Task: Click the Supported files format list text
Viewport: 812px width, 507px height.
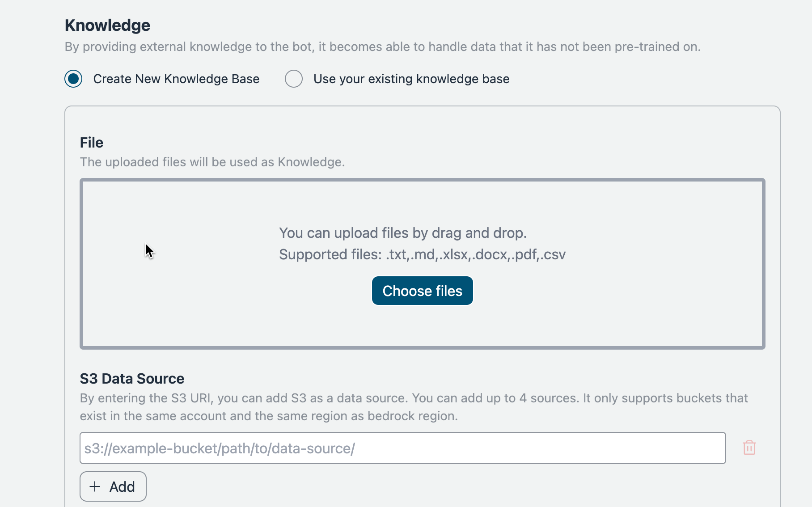Action: pyautogui.click(x=422, y=254)
